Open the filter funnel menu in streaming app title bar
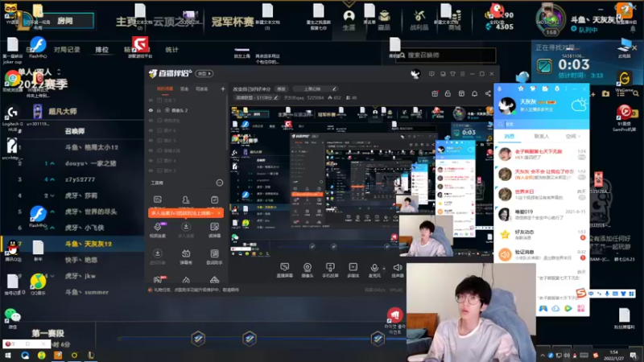Viewport: 644px width, 362px height. pos(452,74)
